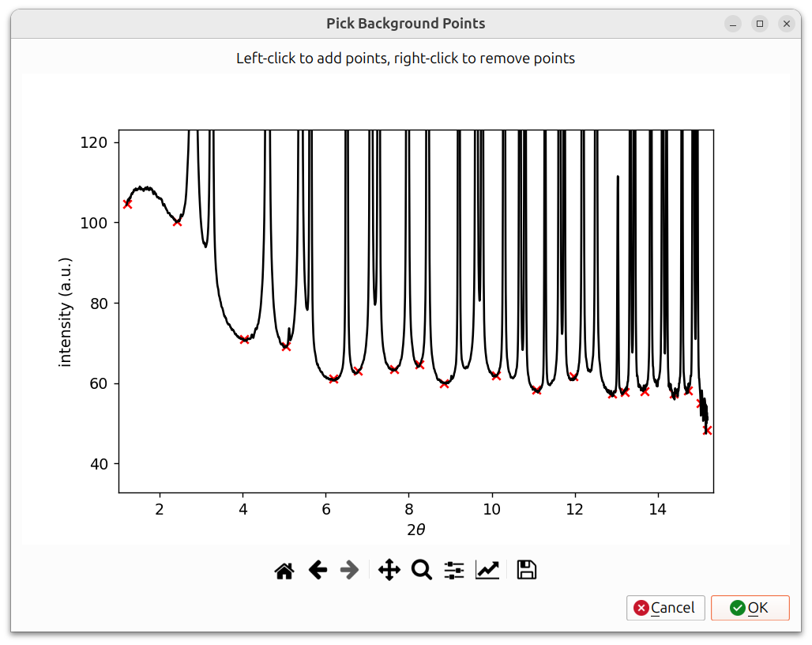Viewport: 812px width, 645px height.
Task: Click the red background marker near 2θ 7.6
Action: (x=394, y=369)
